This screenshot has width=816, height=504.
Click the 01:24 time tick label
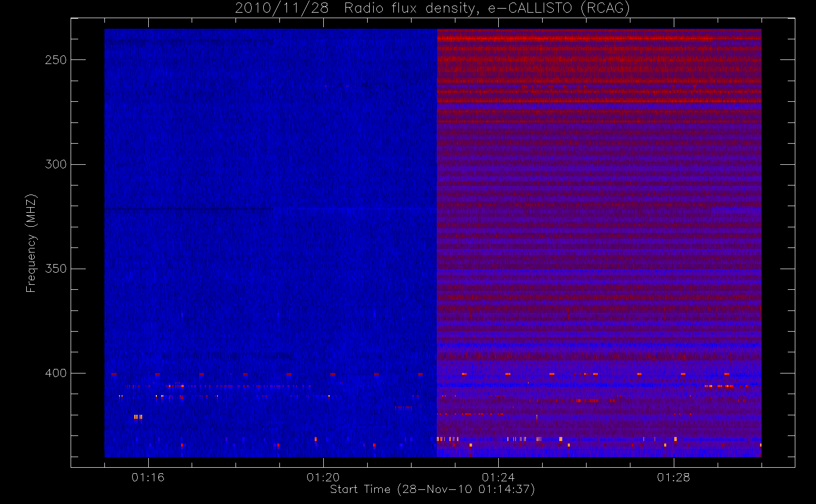(x=498, y=477)
